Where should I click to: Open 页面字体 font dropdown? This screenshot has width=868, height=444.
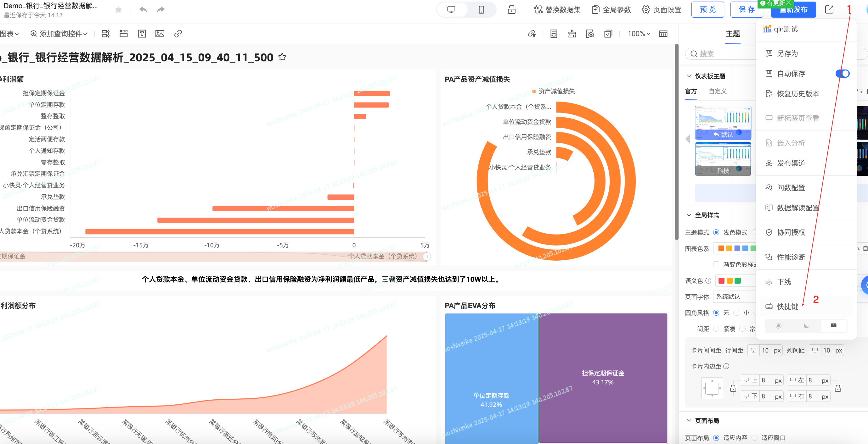coord(735,297)
